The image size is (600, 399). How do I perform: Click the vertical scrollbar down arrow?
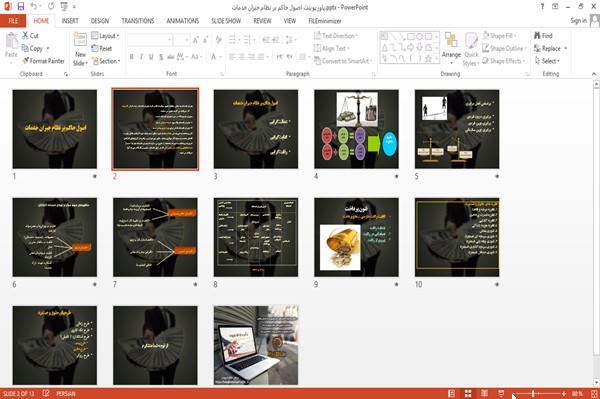pyautogui.click(x=596, y=383)
